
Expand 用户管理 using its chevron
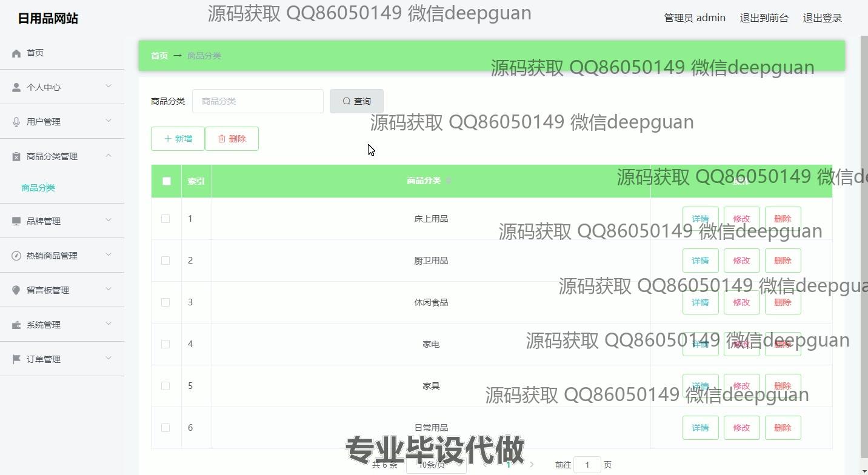tap(109, 121)
